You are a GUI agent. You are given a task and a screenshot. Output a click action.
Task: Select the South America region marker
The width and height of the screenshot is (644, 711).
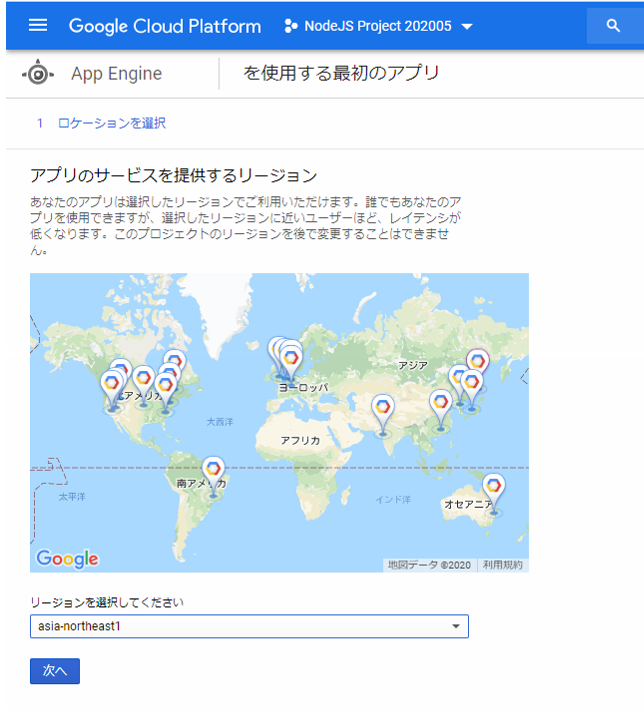point(212,471)
